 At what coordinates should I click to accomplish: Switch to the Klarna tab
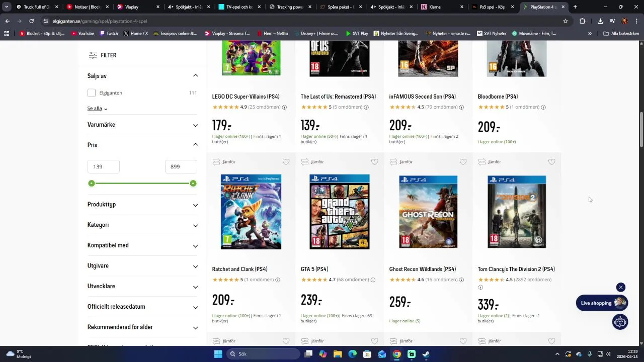[442, 7]
